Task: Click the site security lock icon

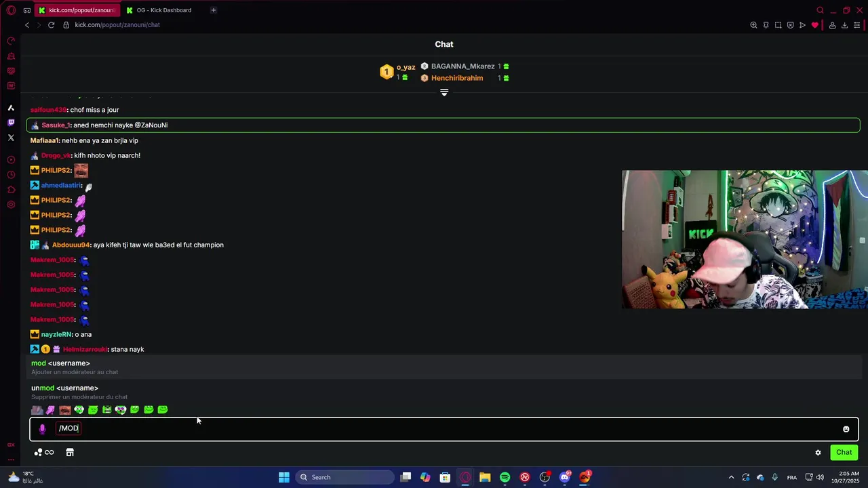Action: point(66,25)
